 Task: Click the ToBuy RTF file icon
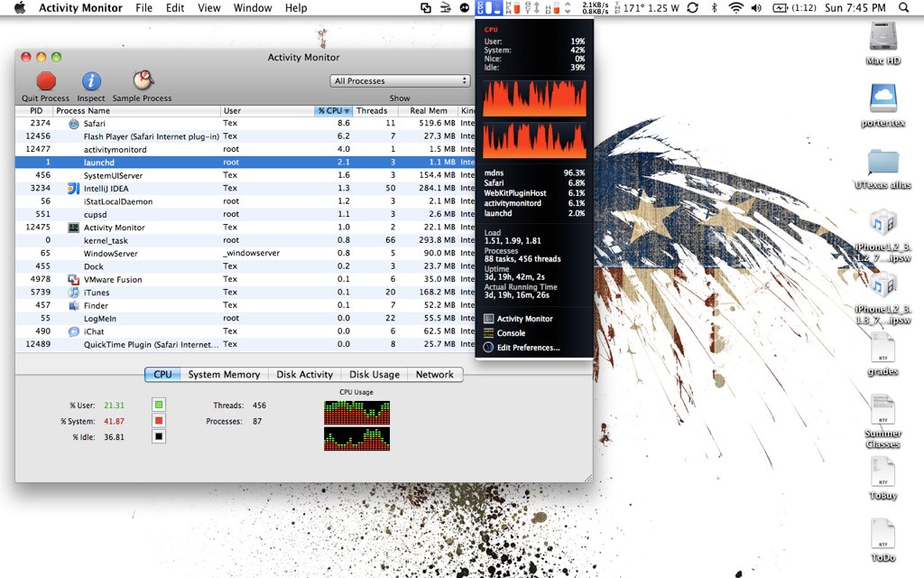882,471
